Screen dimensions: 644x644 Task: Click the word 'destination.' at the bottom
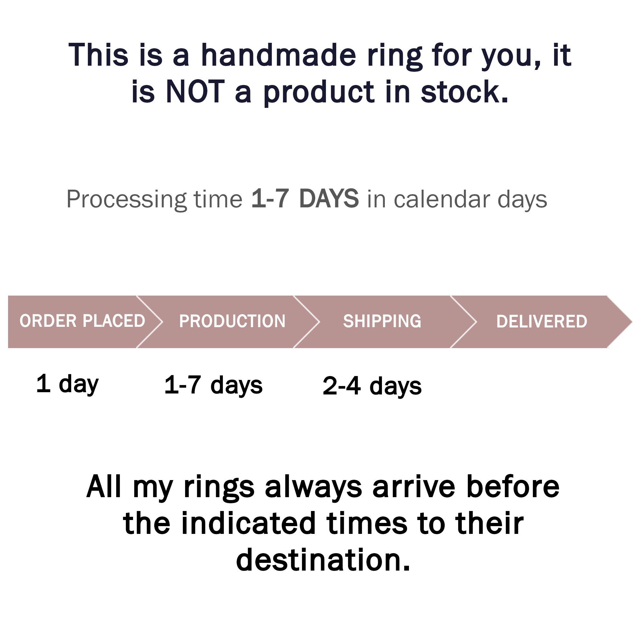point(323,561)
